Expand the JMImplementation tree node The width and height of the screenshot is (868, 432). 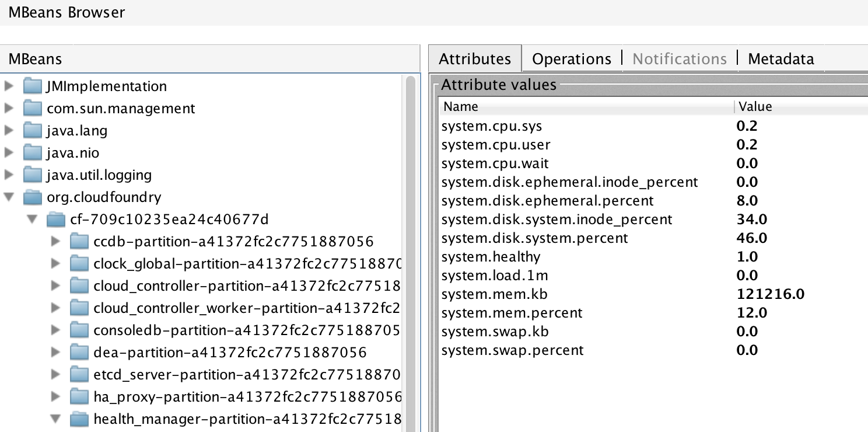click(x=9, y=86)
